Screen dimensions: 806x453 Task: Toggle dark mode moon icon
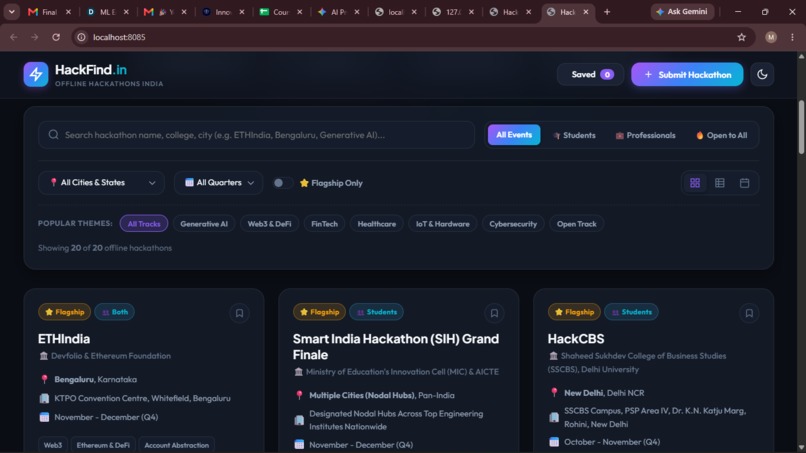762,75
